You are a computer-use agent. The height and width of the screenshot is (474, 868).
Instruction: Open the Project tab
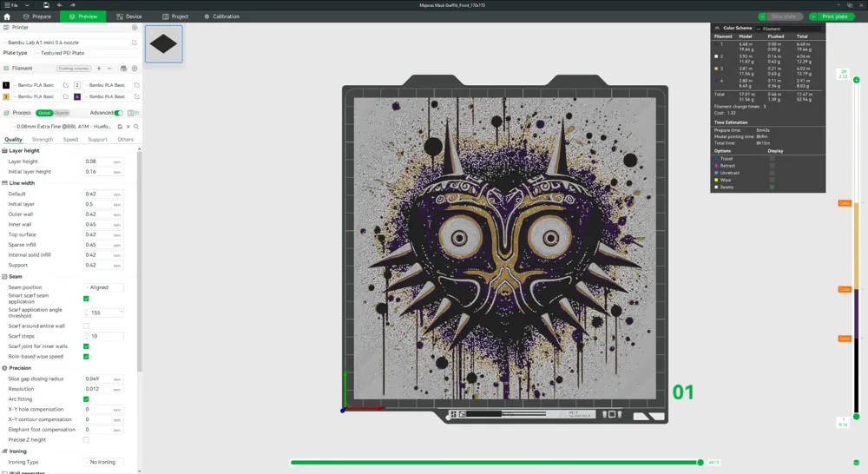tap(175, 16)
